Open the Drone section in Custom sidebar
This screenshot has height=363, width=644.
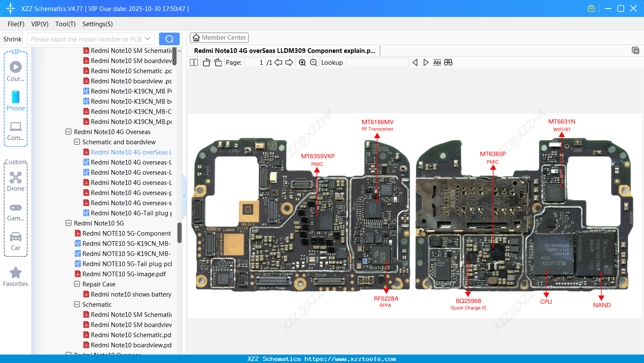(x=16, y=181)
